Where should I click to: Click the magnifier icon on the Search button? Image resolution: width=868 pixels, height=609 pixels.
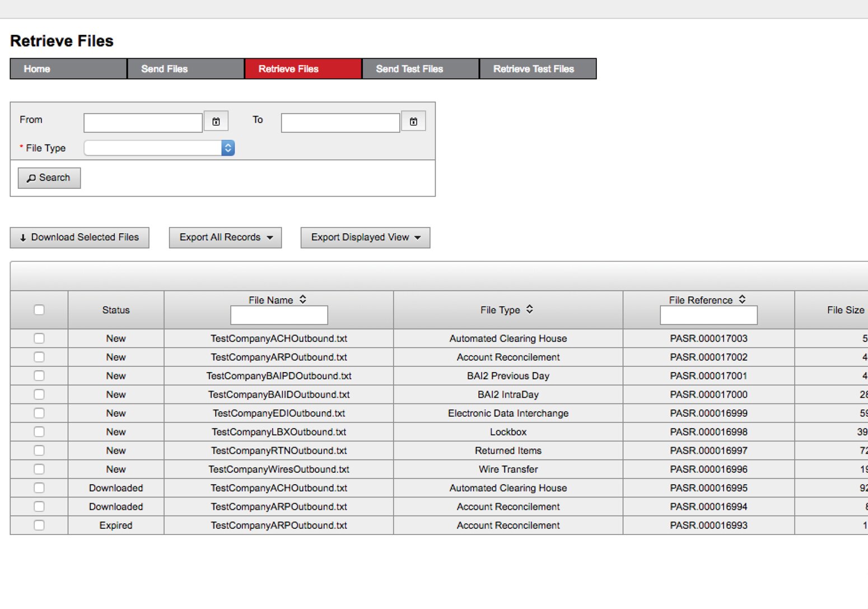pos(32,178)
